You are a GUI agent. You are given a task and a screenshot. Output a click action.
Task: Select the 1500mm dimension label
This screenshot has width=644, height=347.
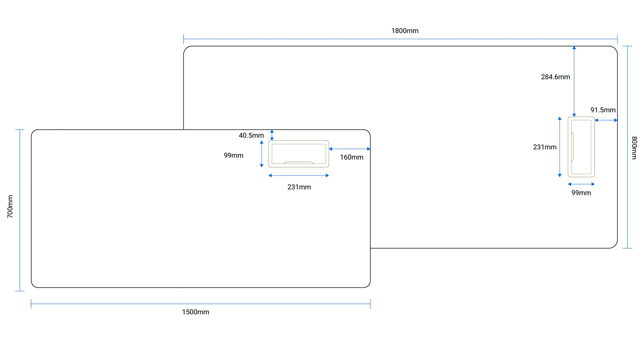coord(195,312)
